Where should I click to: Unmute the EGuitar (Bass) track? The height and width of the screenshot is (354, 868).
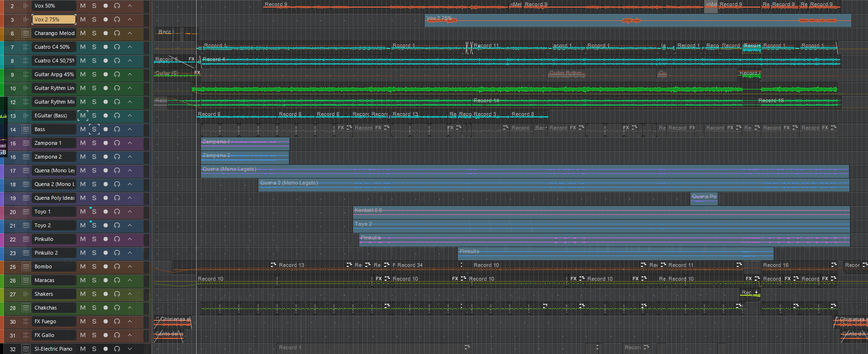(x=83, y=115)
